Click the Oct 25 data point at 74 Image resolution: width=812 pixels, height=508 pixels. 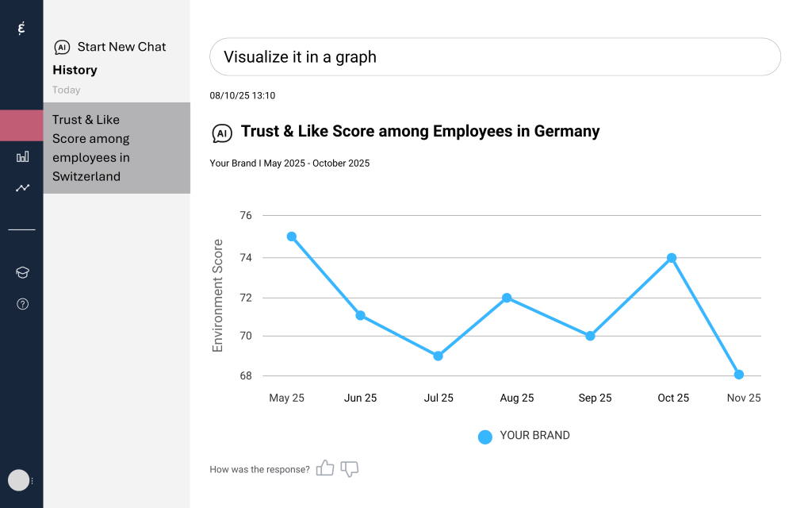click(672, 258)
